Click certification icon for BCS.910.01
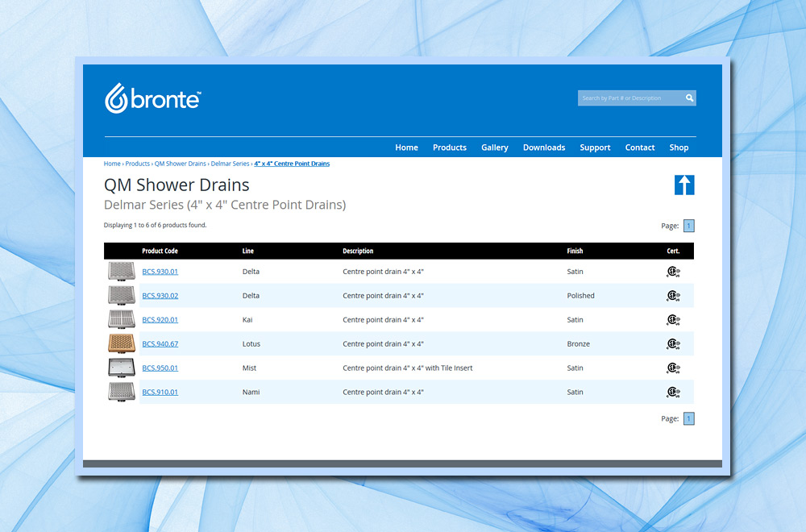This screenshot has height=532, width=806. pyautogui.click(x=673, y=393)
